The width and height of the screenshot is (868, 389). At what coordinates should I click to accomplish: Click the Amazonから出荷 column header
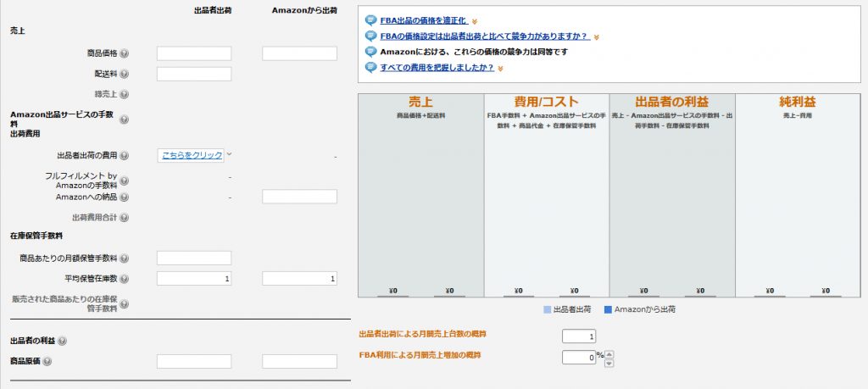click(304, 10)
